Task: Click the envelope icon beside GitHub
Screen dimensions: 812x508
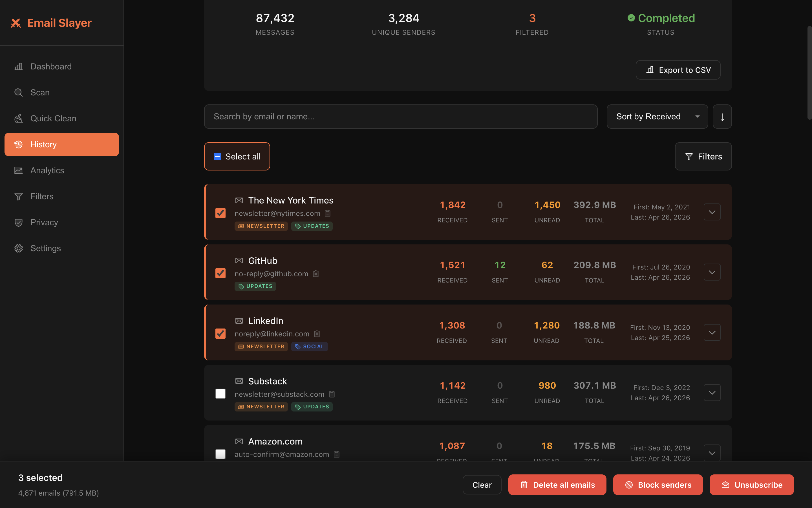Action: coord(239,261)
